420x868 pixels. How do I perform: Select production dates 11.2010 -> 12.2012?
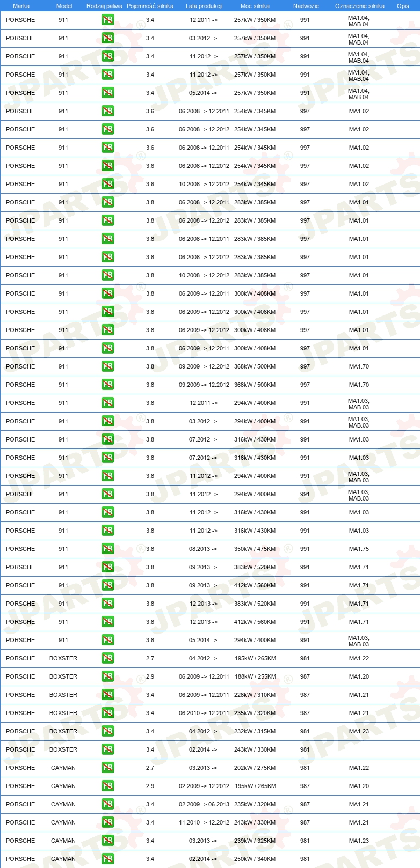tap(204, 822)
